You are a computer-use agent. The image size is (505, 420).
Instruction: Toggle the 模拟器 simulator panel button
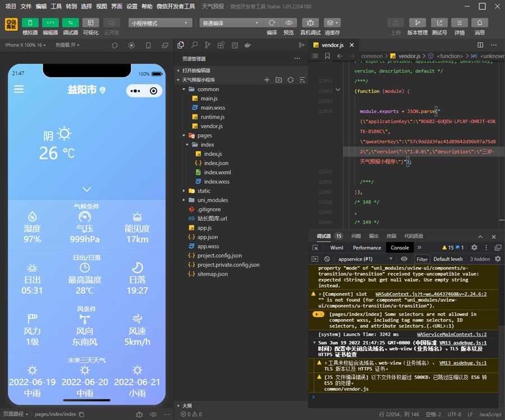[x=30, y=23]
